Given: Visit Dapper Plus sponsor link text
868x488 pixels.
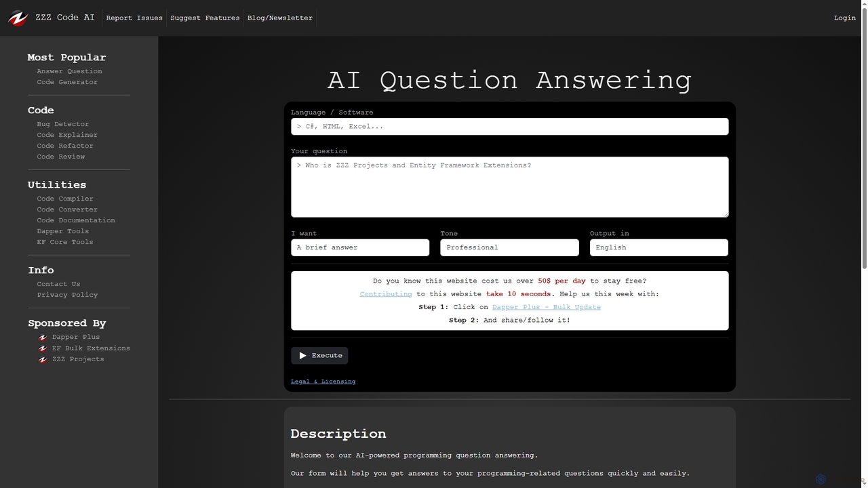Looking at the screenshot, I should pos(76,337).
